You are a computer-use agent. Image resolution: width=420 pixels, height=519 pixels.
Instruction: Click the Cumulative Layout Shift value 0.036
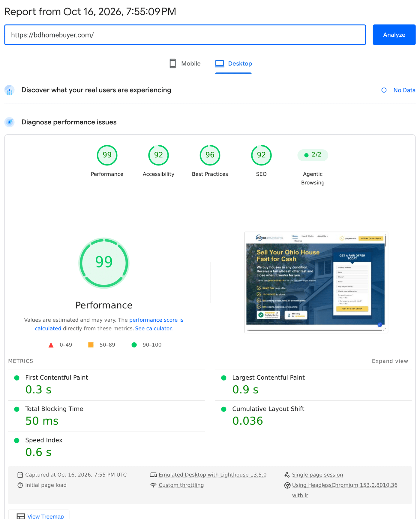coord(247,421)
